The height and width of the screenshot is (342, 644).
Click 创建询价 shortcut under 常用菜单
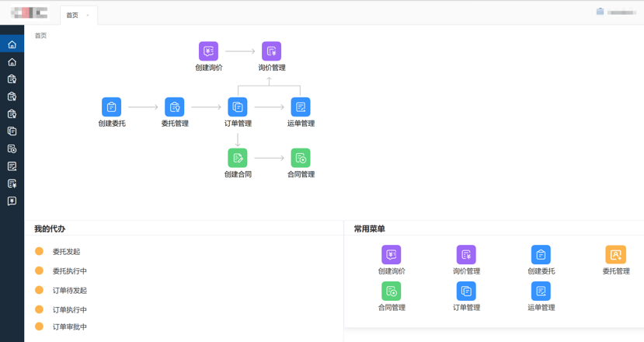(x=392, y=255)
